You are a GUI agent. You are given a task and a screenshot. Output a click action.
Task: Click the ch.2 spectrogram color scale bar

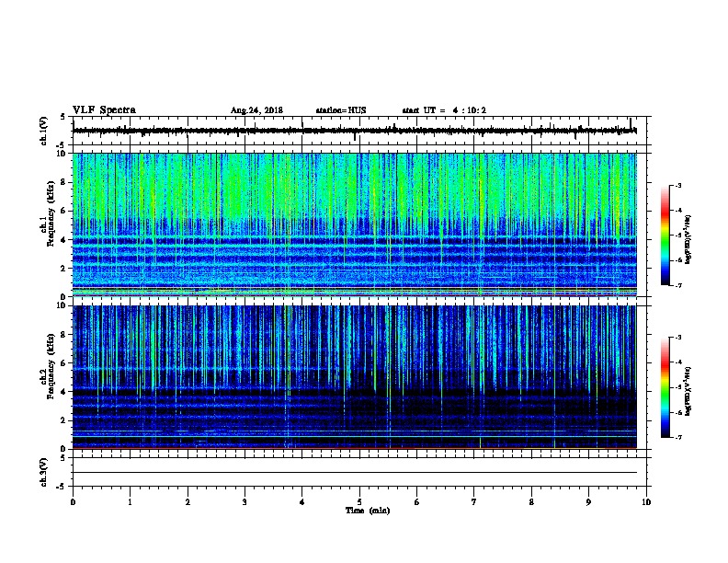pyautogui.click(x=665, y=387)
